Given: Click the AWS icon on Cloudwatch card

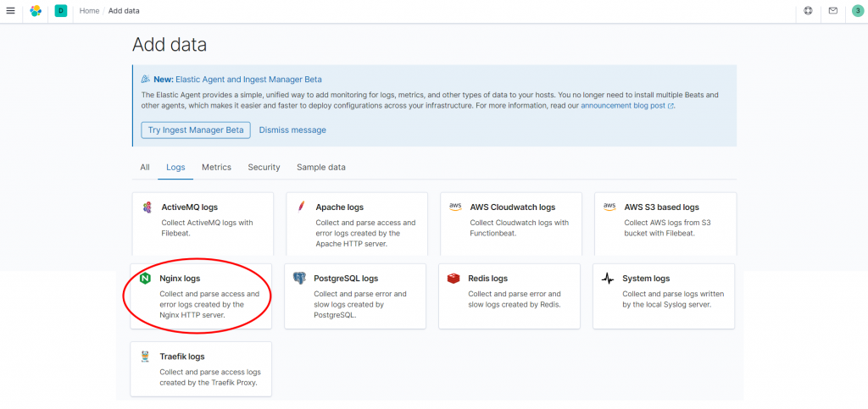Looking at the screenshot, I should 455,207.
